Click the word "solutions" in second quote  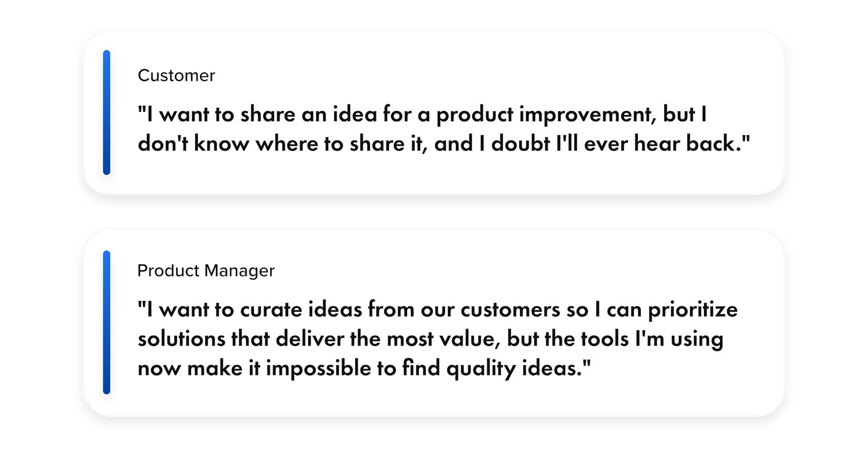(x=181, y=339)
